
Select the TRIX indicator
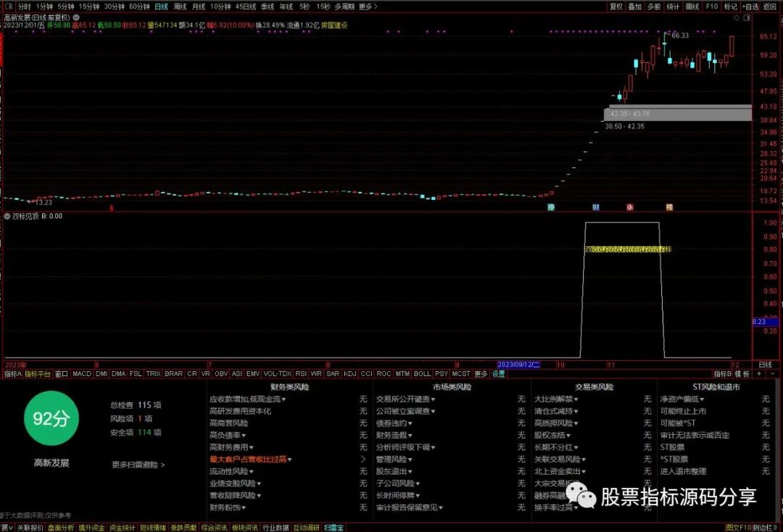153,374
